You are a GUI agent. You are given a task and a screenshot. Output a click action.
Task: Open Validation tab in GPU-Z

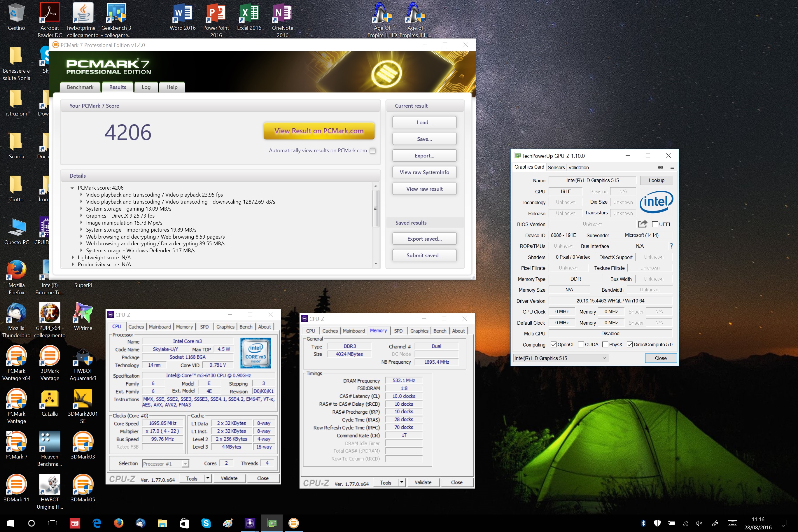pyautogui.click(x=578, y=167)
